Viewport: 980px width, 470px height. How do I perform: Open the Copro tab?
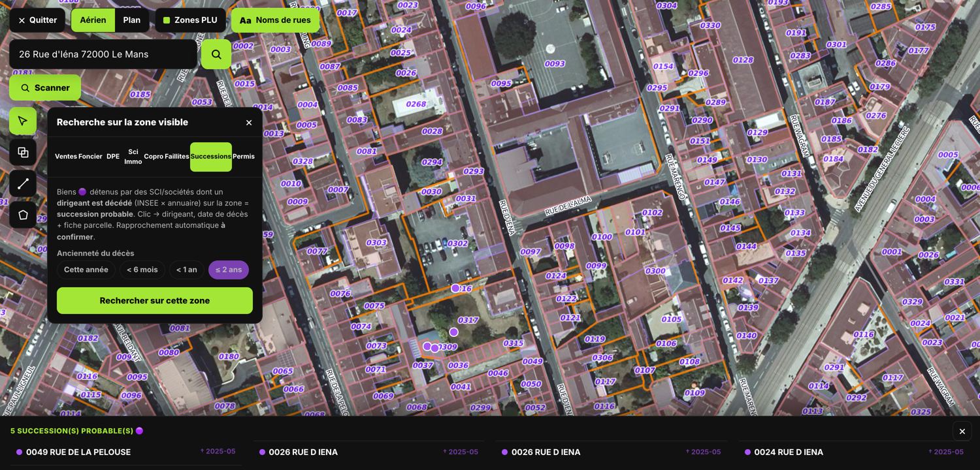tap(154, 157)
